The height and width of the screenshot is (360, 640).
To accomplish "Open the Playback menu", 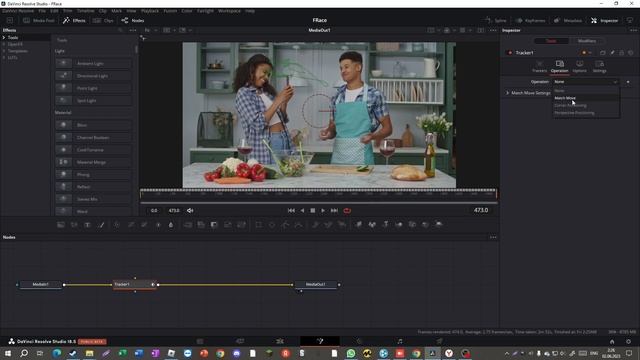I will click(150, 11).
